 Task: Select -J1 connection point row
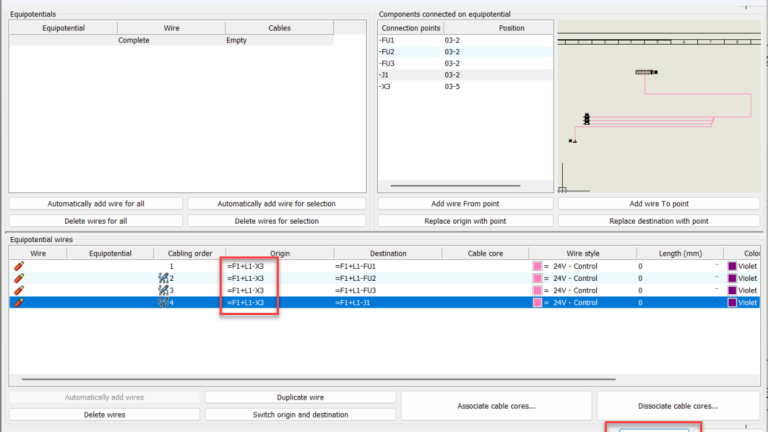(465, 75)
